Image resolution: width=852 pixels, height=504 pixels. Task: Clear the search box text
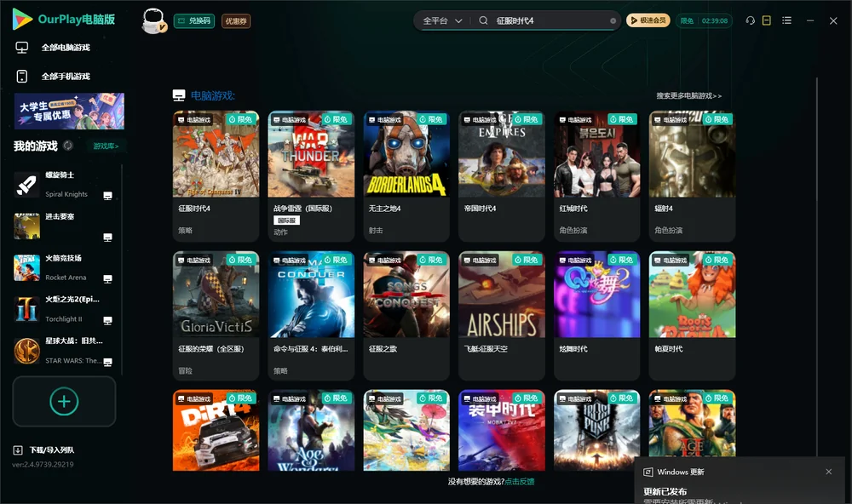[x=613, y=21]
